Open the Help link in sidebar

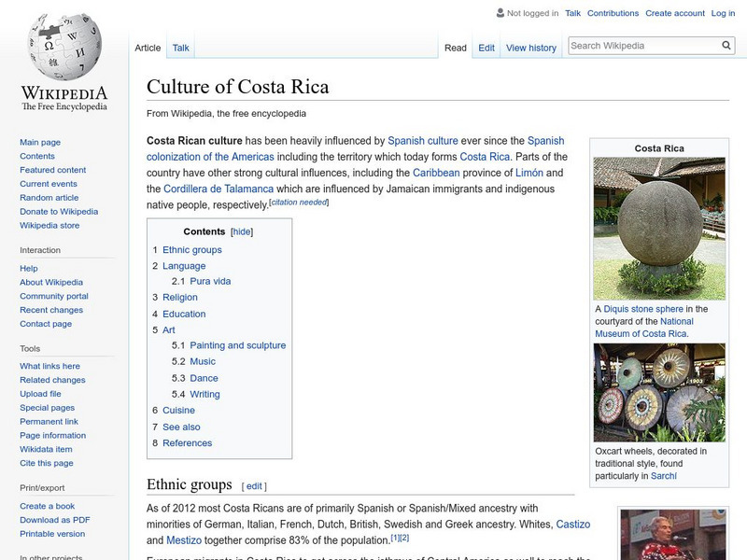29,269
